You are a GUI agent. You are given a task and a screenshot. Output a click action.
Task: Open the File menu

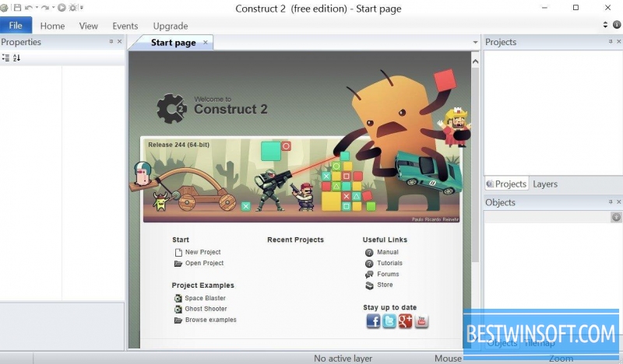click(x=16, y=26)
